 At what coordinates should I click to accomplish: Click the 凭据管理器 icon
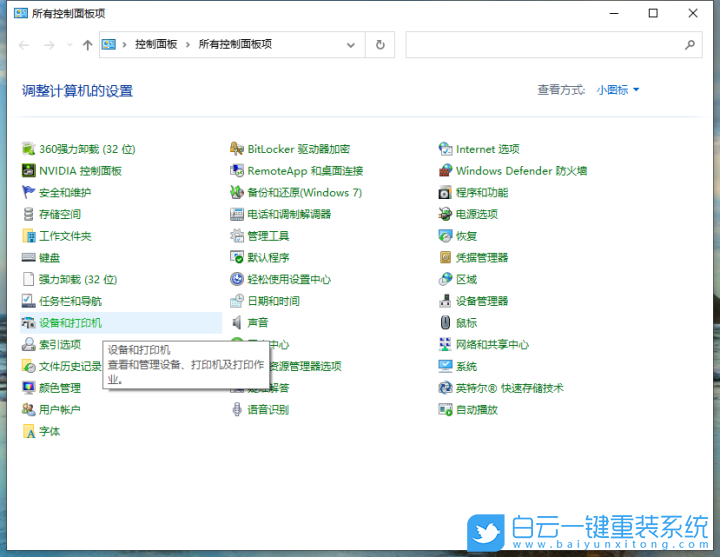click(445, 258)
